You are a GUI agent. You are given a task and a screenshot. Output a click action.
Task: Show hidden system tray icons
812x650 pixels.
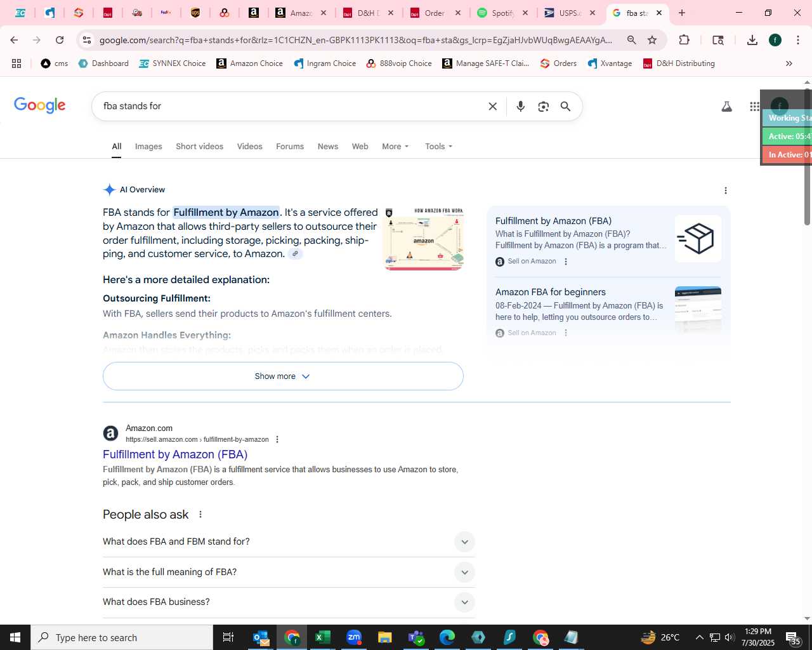click(x=699, y=637)
